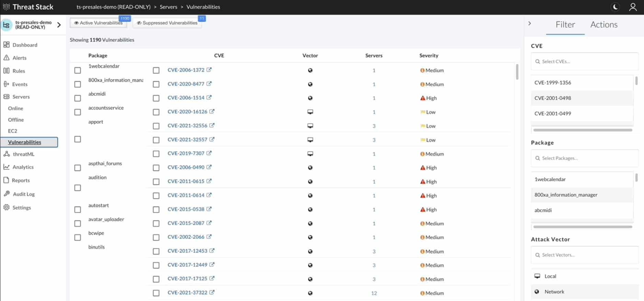Viewport: 644px width, 301px height.
Task: Select checkbox for CVE-2020-8477
Action: click(x=156, y=84)
